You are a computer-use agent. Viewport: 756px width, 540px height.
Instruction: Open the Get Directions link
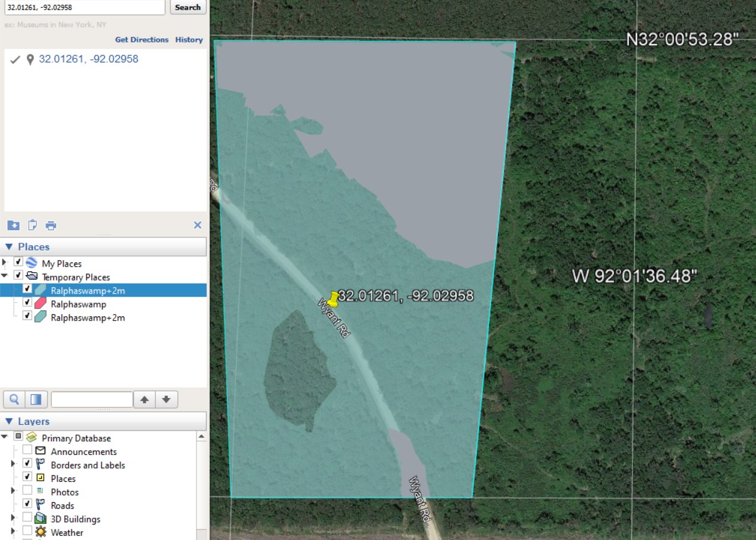click(x=142, y=40)
